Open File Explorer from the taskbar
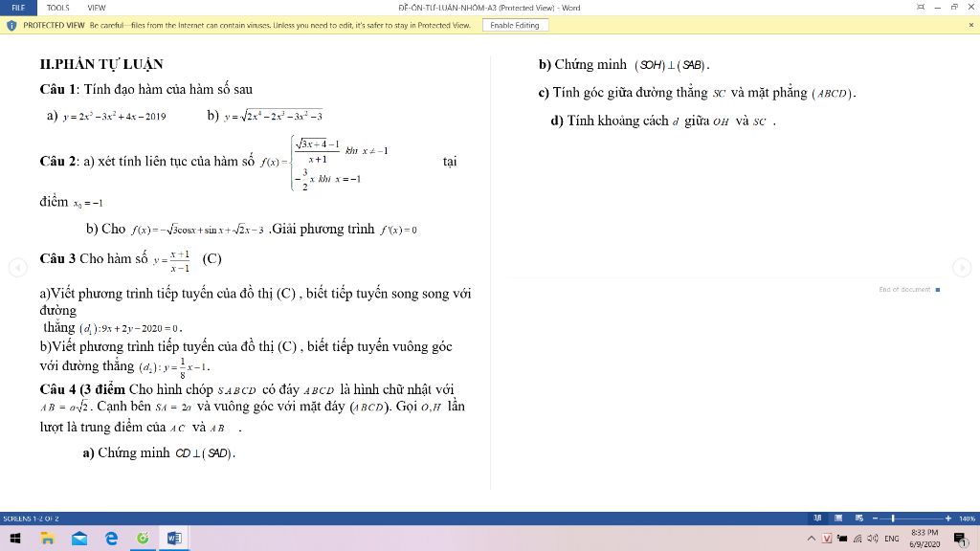This screenshot has width=980, height=551. 47,538
